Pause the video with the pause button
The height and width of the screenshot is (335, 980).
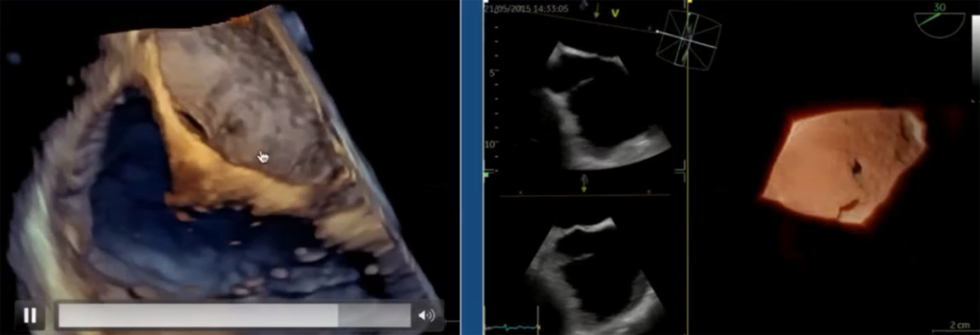(x=30, y=316)
